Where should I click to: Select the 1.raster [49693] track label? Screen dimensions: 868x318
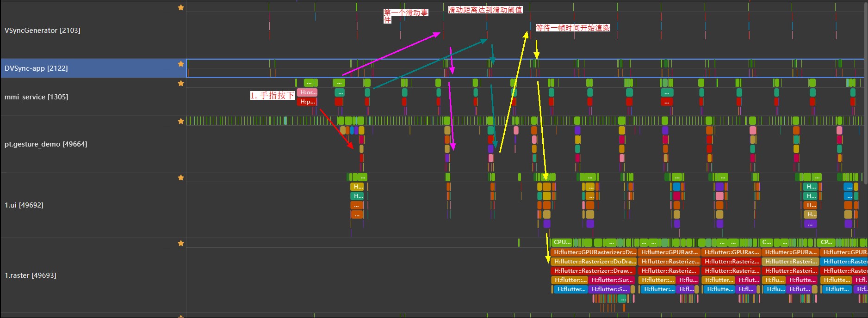click(x=31, y=275)
